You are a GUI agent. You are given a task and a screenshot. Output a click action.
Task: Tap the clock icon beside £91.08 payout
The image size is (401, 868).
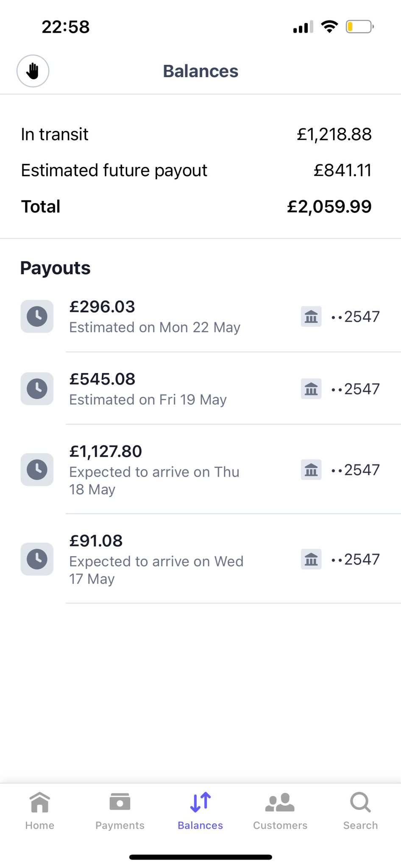click(x=37, y=559)
